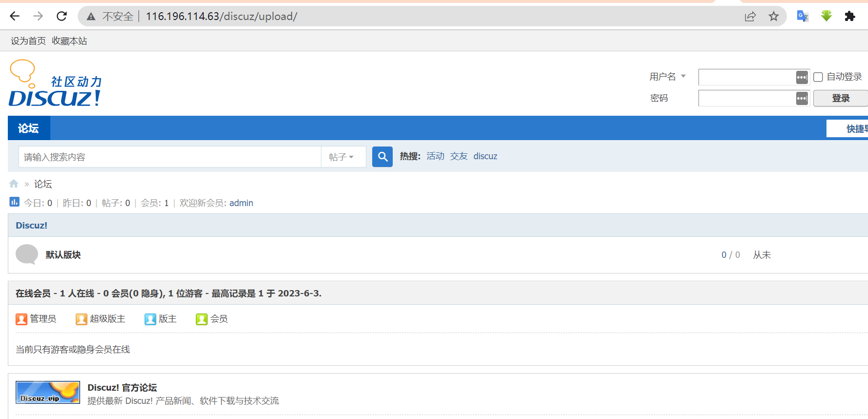
Task: Open the Discuz.vip banner image
Action: pos(48,392)
